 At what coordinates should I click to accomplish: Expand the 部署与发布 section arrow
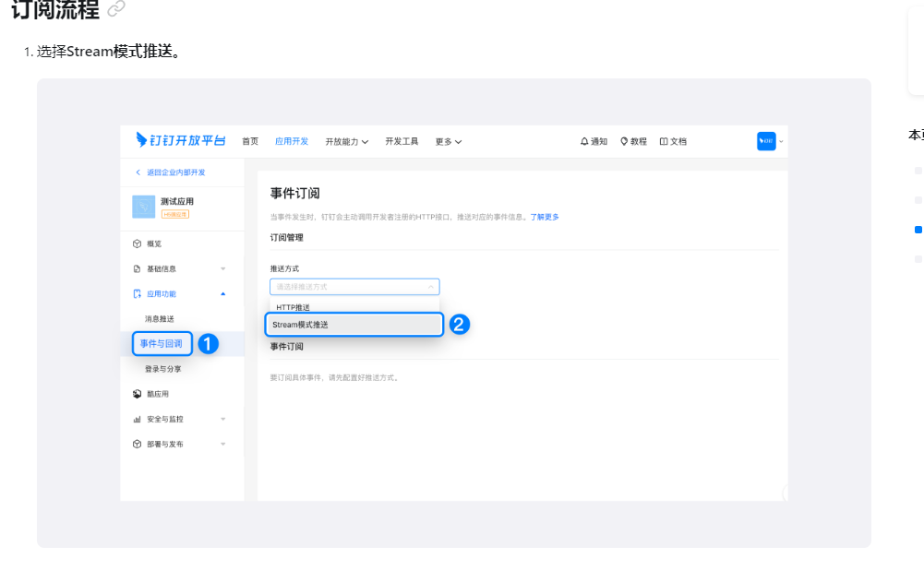point(223,444)
